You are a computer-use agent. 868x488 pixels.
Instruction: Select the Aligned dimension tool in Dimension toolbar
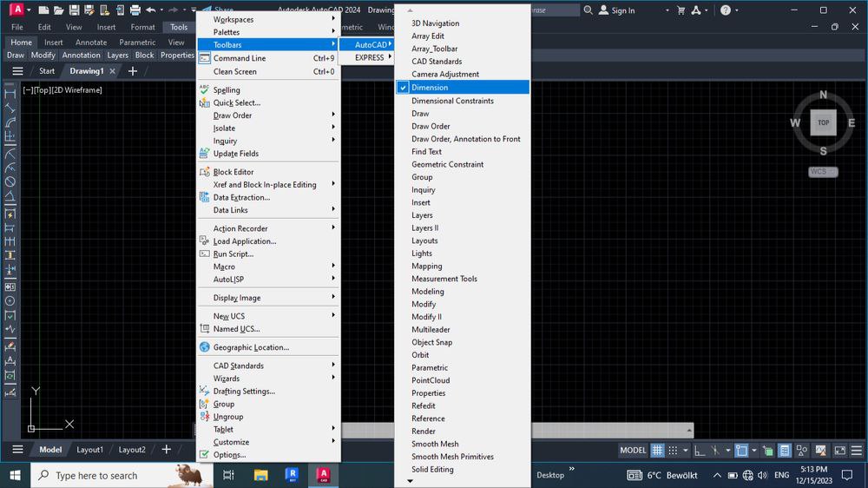tap(10, 108)
